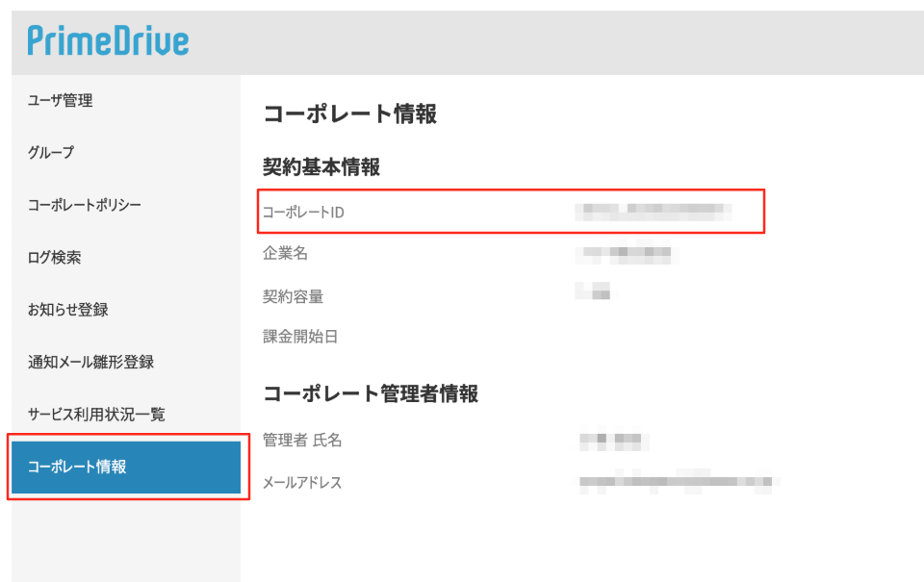Click the blurred 企業名 value

[627, 253]
